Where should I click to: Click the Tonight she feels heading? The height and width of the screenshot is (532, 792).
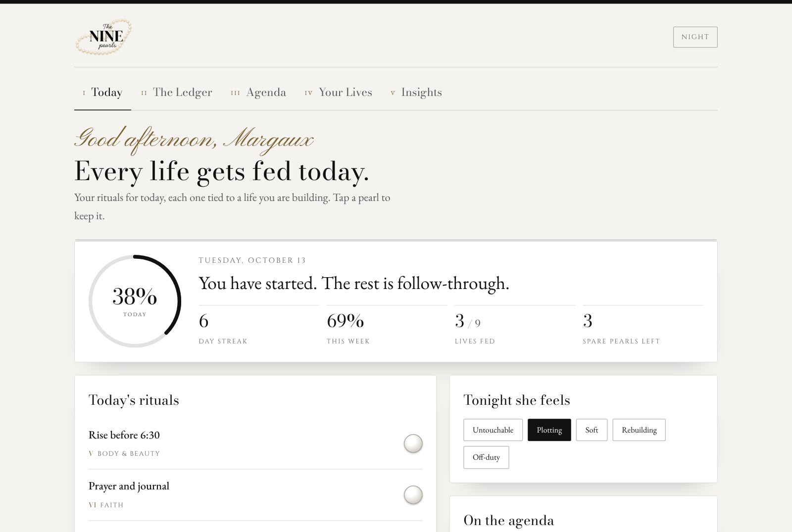pos(517,400)
